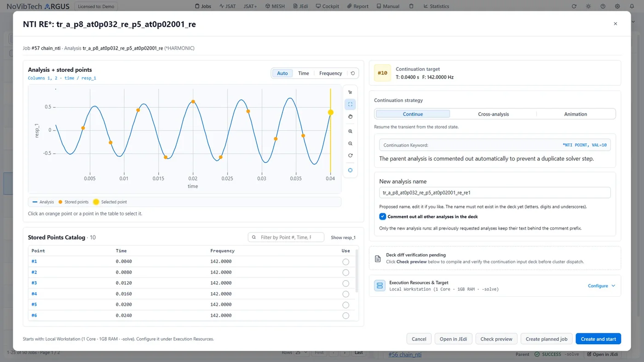The image size is (644, 362).
Task: Reset the axis mode with the undo icon
Action: 353,74
